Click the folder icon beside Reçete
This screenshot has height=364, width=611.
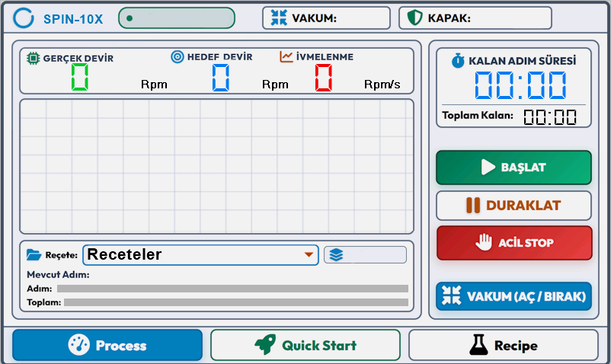pyautogui.click(x=34, y=255)
